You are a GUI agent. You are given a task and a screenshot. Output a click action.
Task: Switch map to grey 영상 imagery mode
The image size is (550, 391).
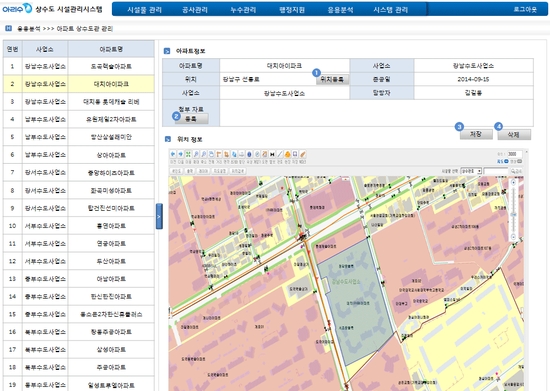[516, 161]
